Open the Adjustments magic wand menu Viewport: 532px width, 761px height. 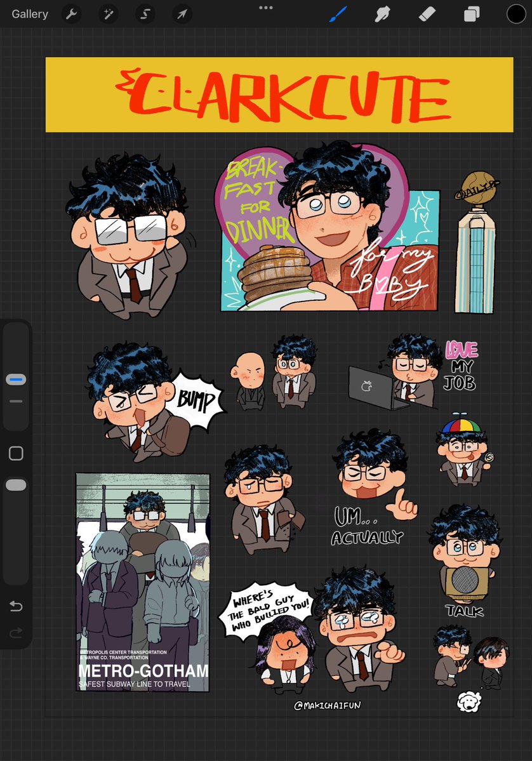109,14
